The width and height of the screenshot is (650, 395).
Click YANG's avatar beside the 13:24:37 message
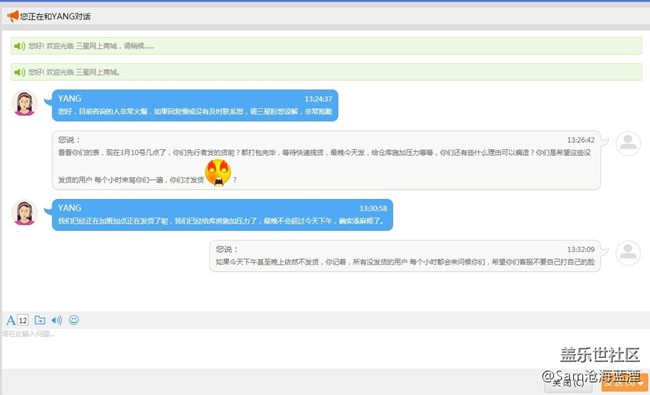tap(24, 103)
